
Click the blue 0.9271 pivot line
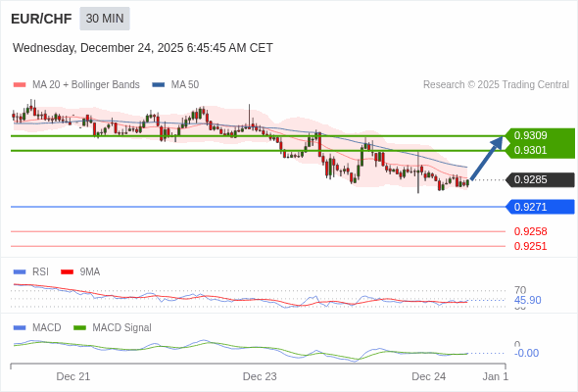click(x=258, y=207)
